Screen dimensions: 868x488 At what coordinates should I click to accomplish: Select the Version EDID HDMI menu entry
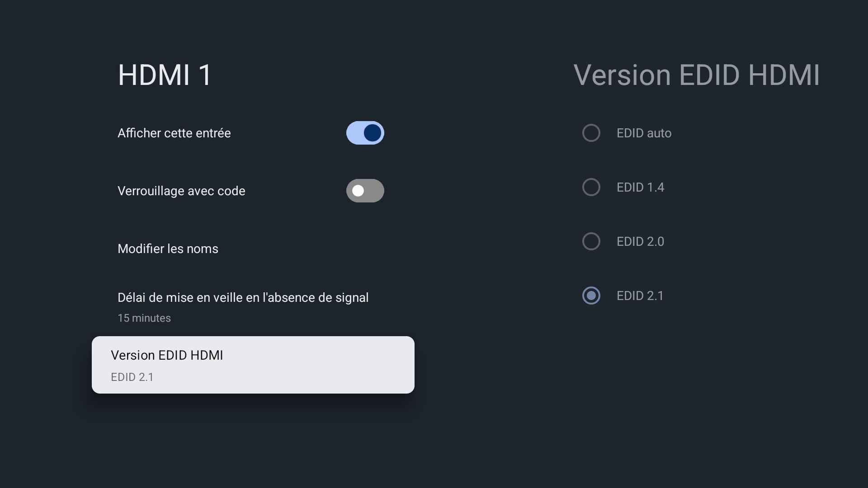coord(167,355)
